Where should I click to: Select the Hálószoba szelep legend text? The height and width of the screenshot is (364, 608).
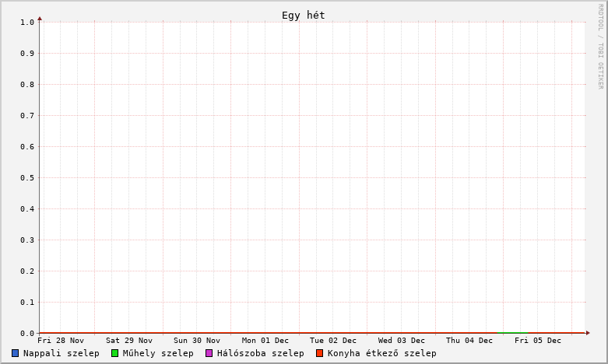click(x=260, y=353)
